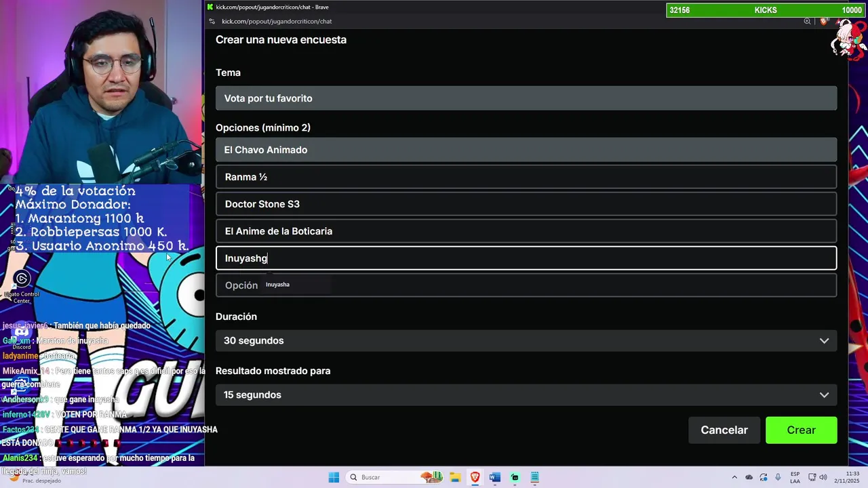Click the Cancelar button

[724, 430]
